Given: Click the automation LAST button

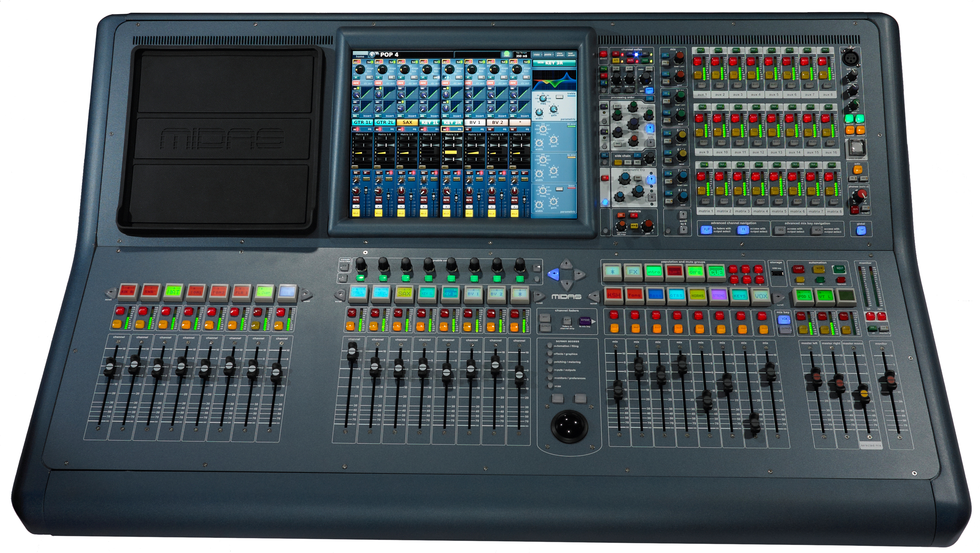Looking at the screenshot, I should tap(798, 269).
